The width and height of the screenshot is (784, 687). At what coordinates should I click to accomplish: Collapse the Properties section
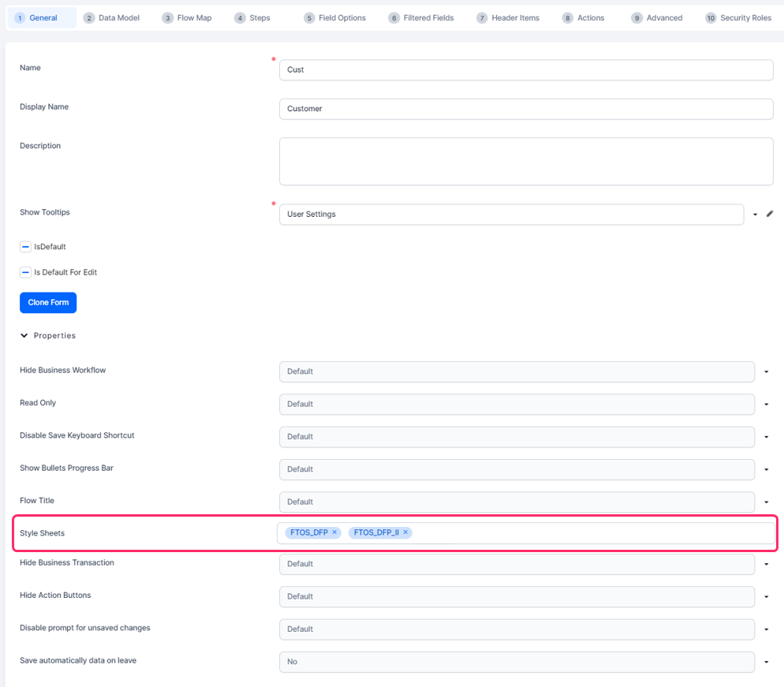[x=24, y=335]
